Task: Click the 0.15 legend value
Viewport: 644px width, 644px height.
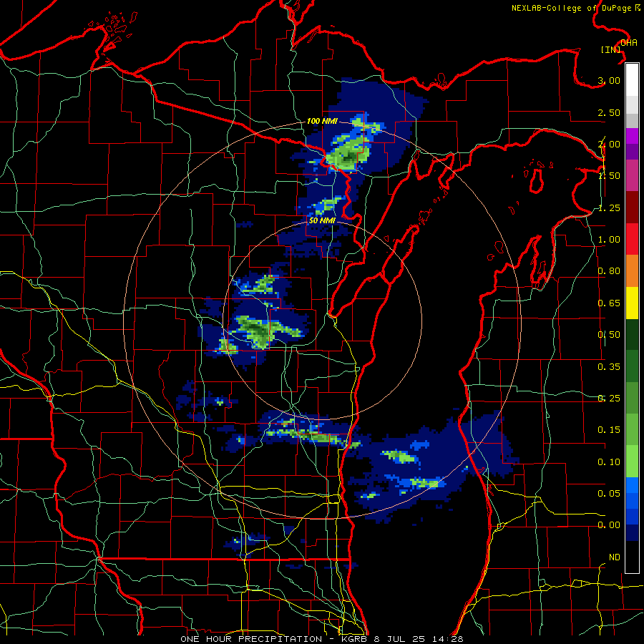Action: pyautogui.click(x=609, y=430)
